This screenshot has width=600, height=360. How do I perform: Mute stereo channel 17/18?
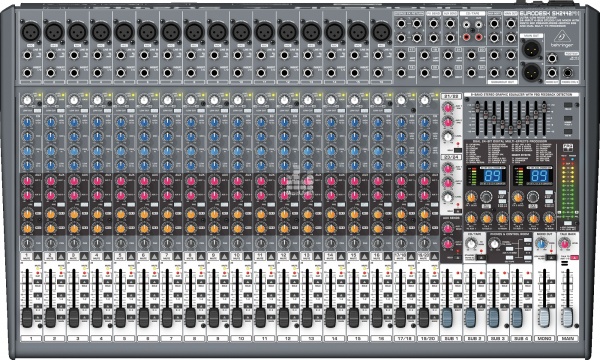[411, 256]
